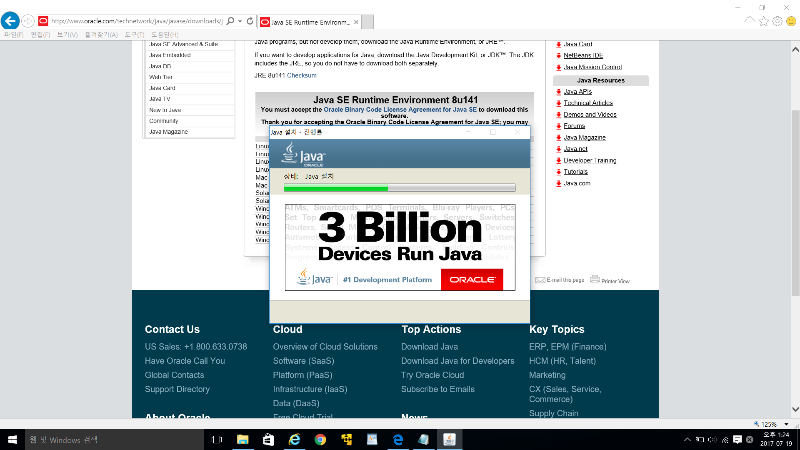This screenshot has height=450, width=800.
Task: Open a new tab button
Action: pos(367,22)
